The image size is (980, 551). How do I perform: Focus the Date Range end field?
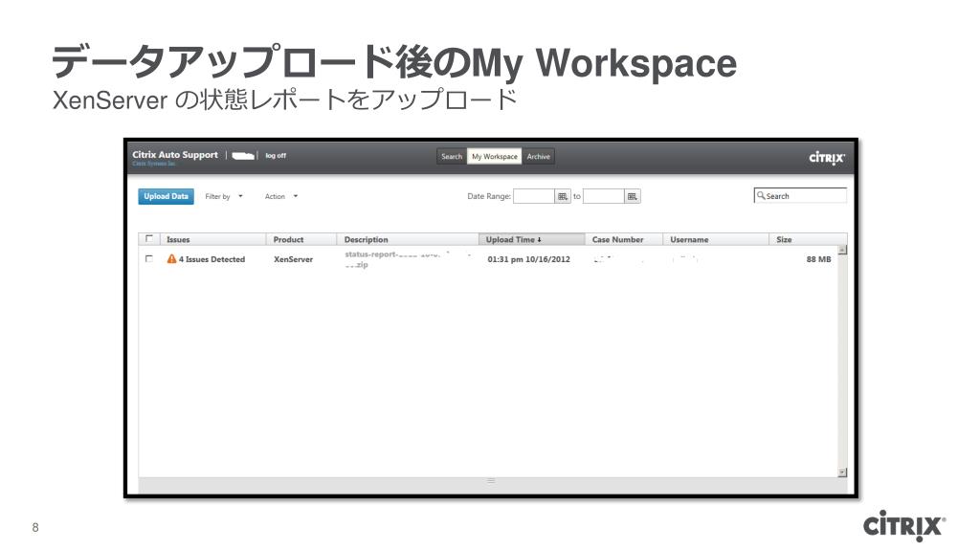[x=603, y=196]
